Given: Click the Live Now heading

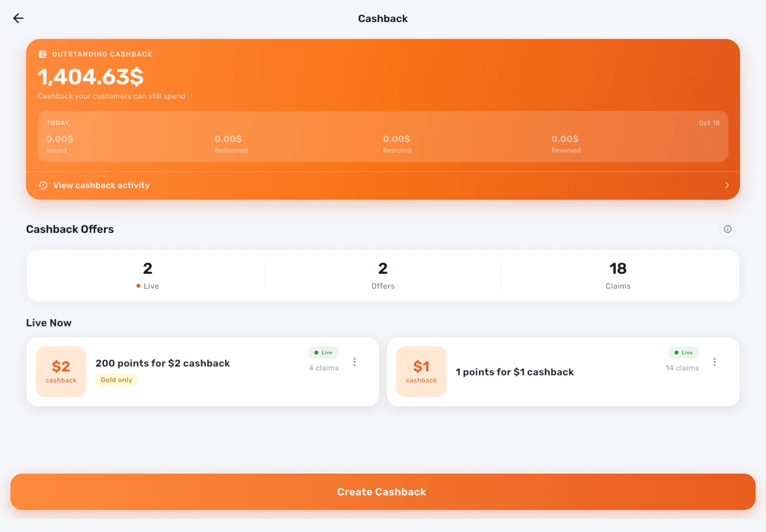Looking at the screenshot, I should 49,323.
